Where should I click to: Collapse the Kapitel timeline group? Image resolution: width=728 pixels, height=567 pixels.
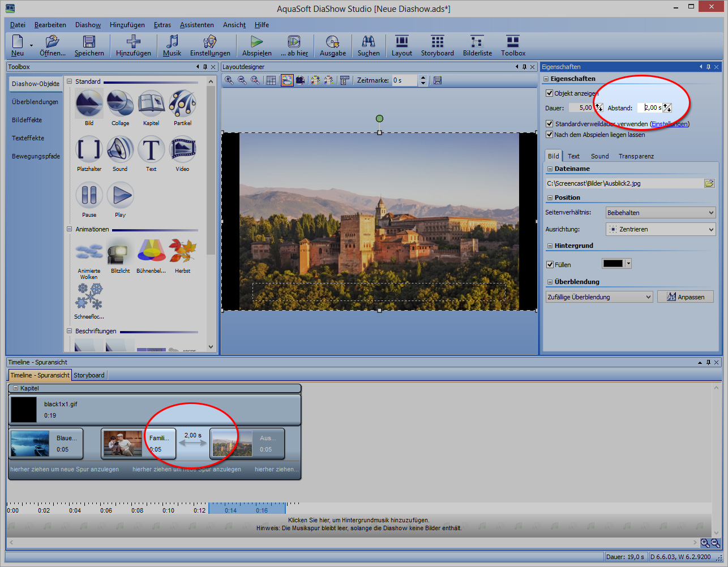16,388
